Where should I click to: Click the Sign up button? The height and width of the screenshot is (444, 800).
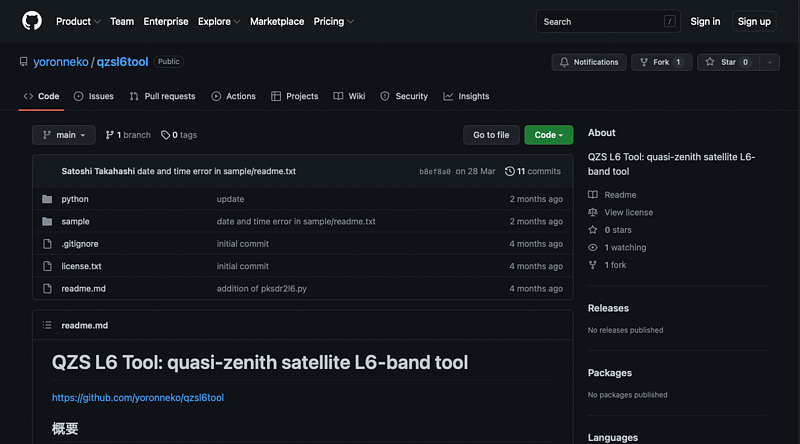coord(754,21)
